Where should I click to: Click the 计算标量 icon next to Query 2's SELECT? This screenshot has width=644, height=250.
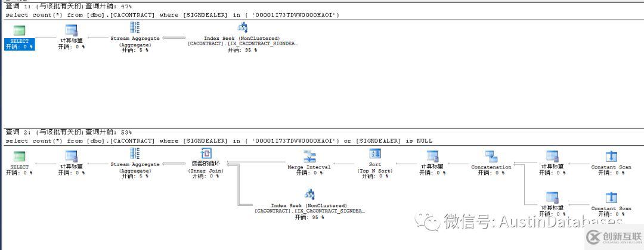[x=72, y=156]
